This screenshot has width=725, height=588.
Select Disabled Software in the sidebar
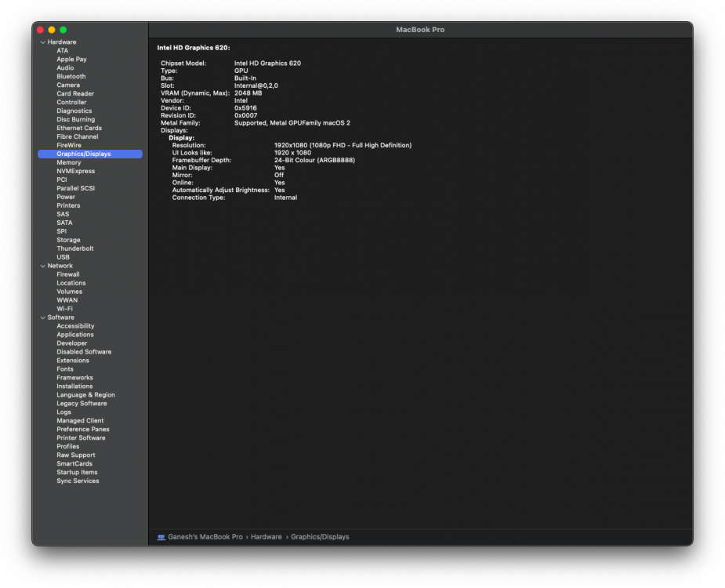(84, 352)
